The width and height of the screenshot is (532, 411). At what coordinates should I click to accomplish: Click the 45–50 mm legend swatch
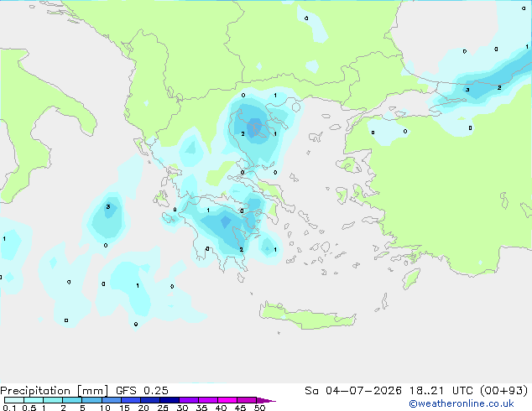click(x=247, y=400)
